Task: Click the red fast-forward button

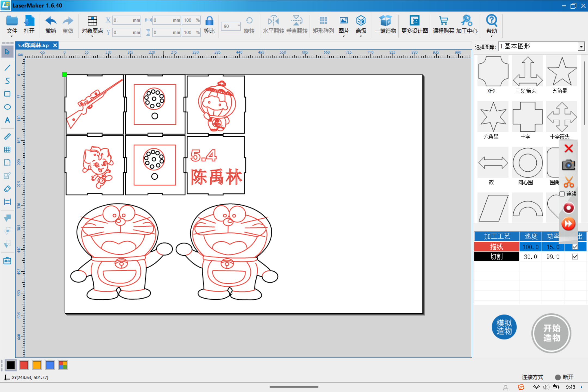Action: (x=568, y=224)
